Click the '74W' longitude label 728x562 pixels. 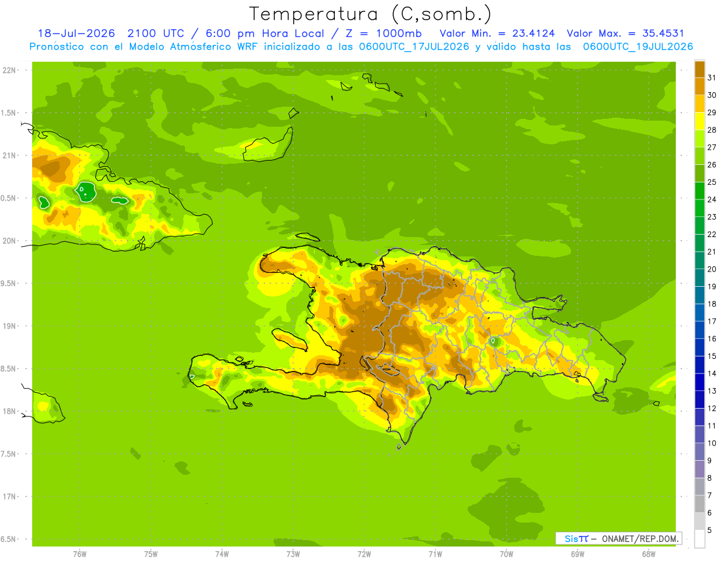(221, 554)
